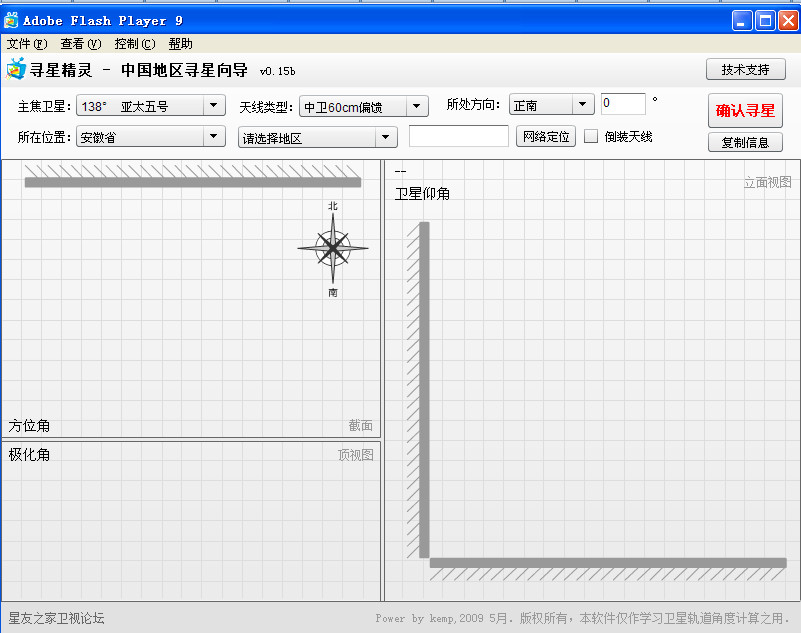Click the 技术支持 button

[745, 70]
